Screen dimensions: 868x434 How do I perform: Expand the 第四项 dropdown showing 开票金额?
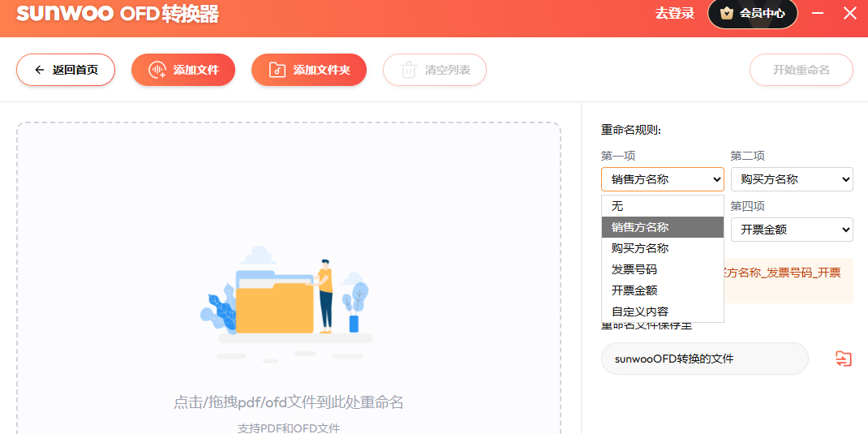[791, 230]
